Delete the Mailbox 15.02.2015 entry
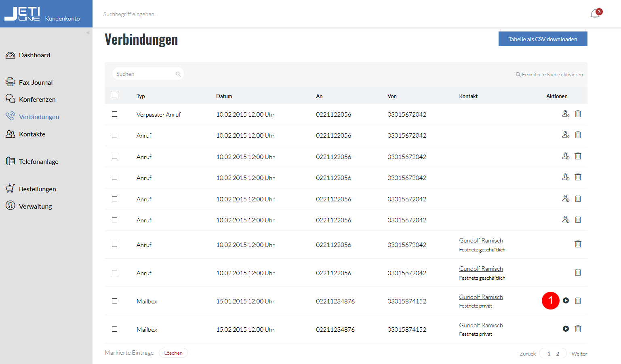 (x=578, y=329)
